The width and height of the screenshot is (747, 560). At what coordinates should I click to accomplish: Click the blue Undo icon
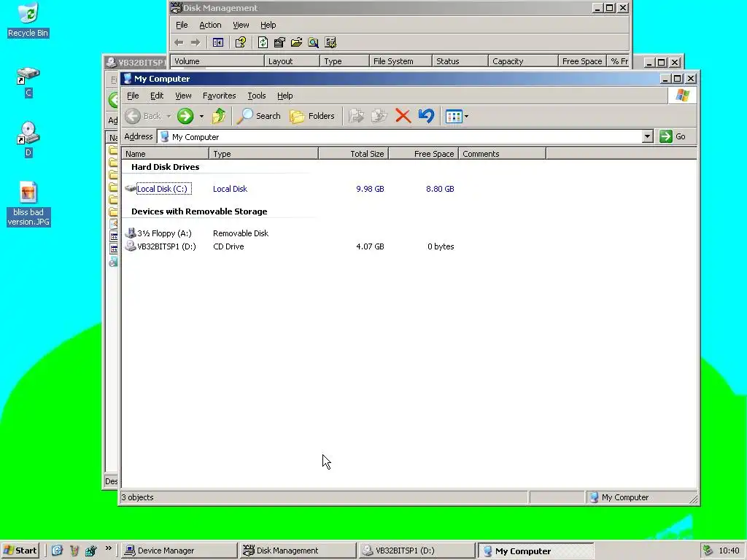point(426,116)
